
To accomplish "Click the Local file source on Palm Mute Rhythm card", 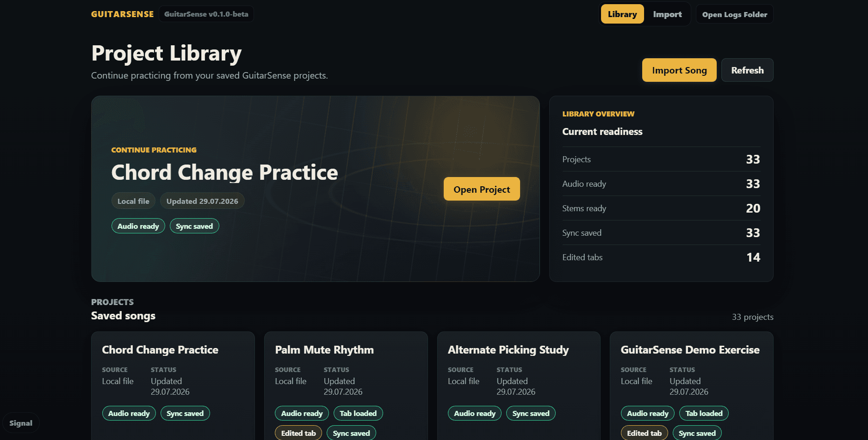I will tap(291, 381).
